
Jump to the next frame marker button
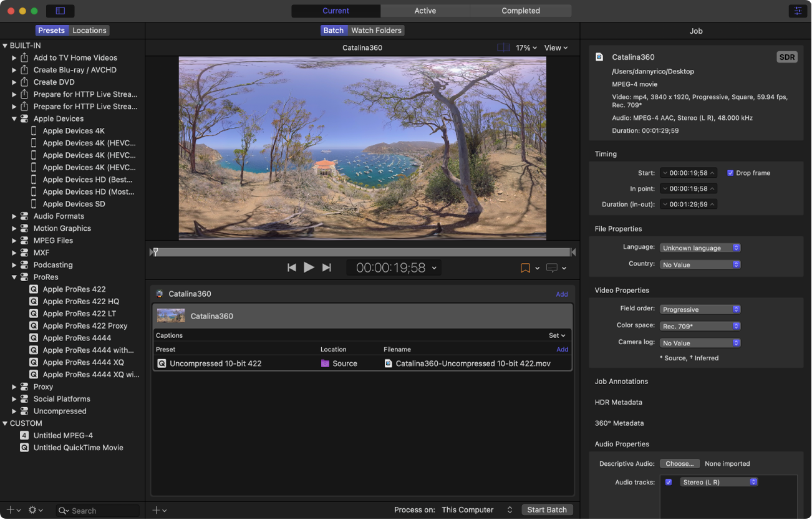(326, 267)
